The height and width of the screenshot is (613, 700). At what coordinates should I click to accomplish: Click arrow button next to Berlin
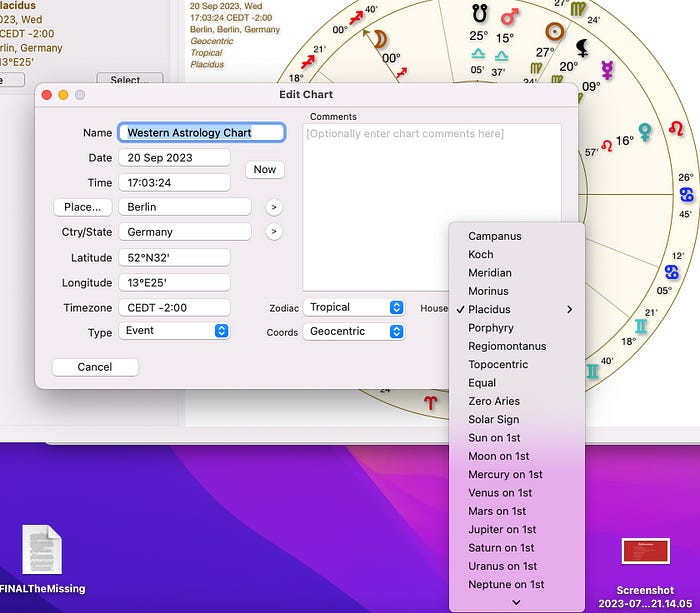point(274,207)
